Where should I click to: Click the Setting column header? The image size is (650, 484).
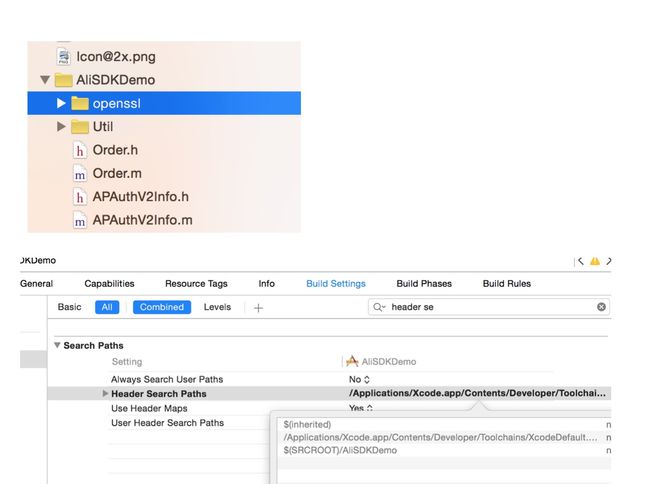click(127, 362)
